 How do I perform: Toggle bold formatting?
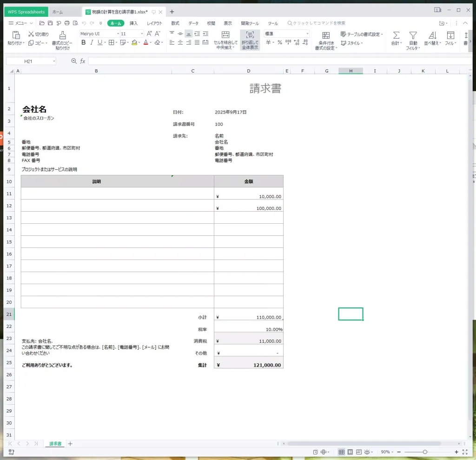click(x=84, y=42)
